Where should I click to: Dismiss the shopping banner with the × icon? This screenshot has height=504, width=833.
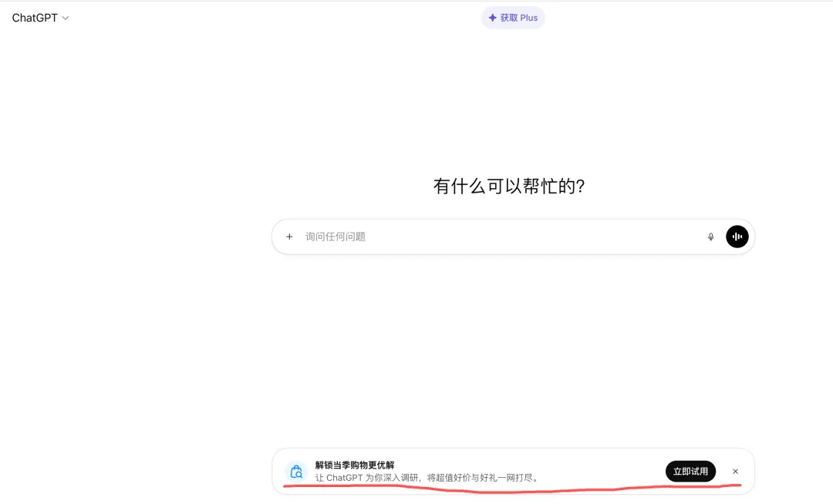735,471
